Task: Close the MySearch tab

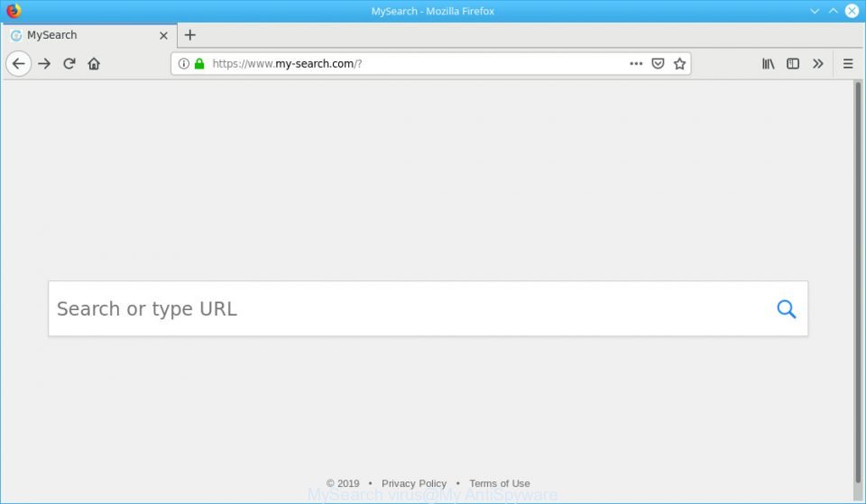Action: [x=163, y=35]
